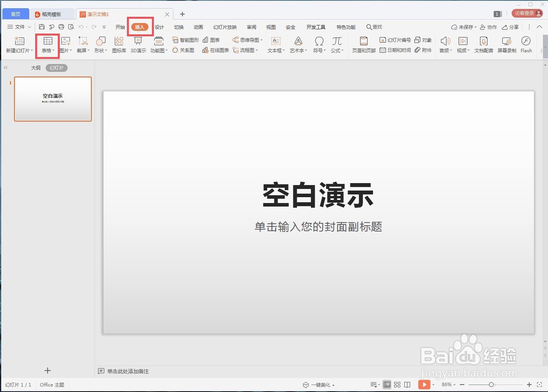Click the 访客登录 login button
Image resolution: width=548 pixels, height=392 pixels.
[x=527, y=13]
